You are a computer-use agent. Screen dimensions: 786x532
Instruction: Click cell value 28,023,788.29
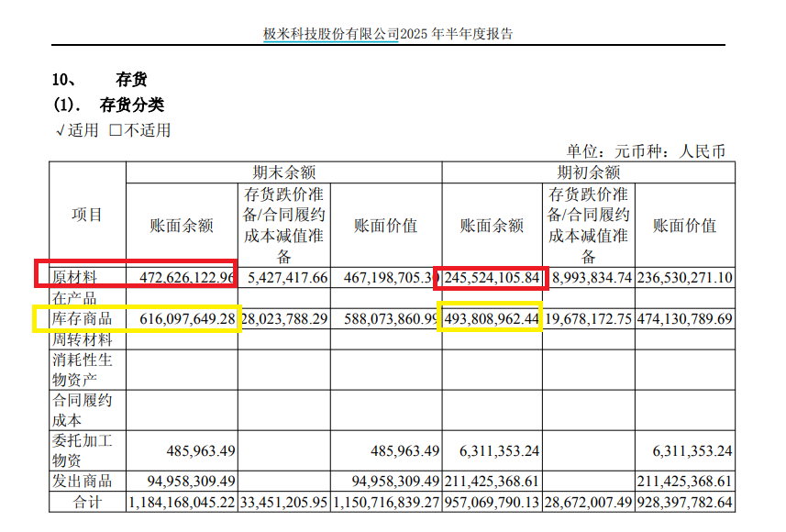(x=284, y=319)
